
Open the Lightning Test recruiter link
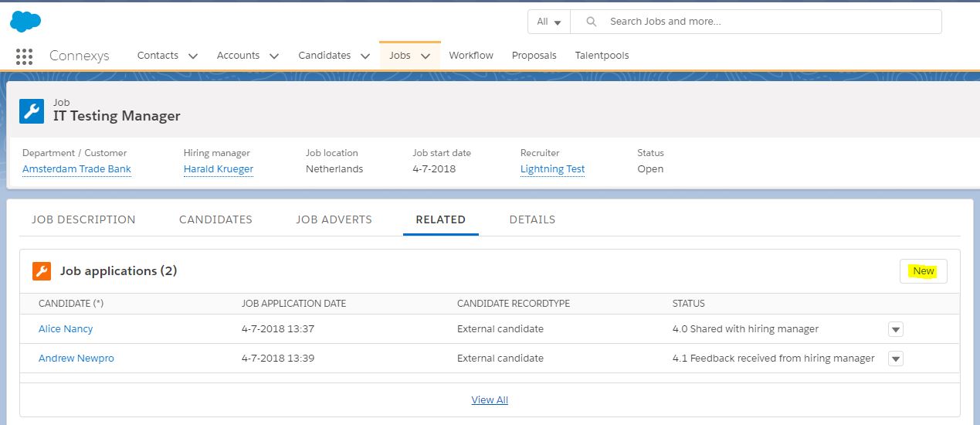(x=552, y=169)
